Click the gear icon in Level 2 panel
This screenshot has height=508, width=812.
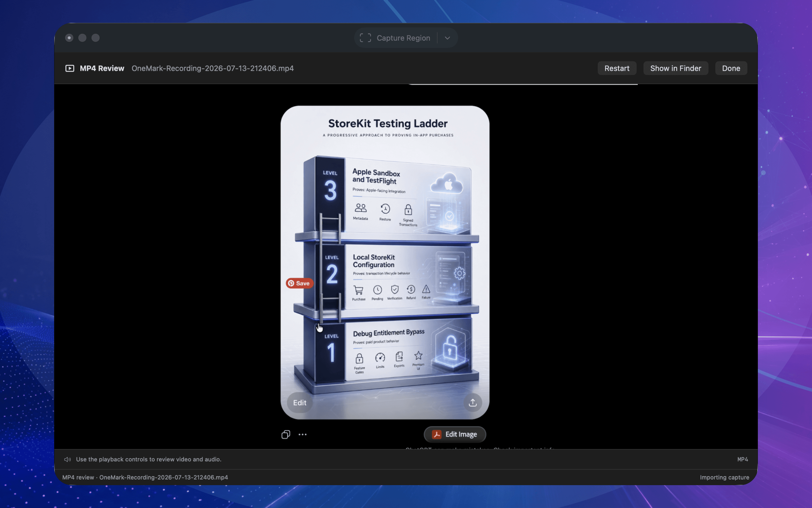tap(459, 273)
